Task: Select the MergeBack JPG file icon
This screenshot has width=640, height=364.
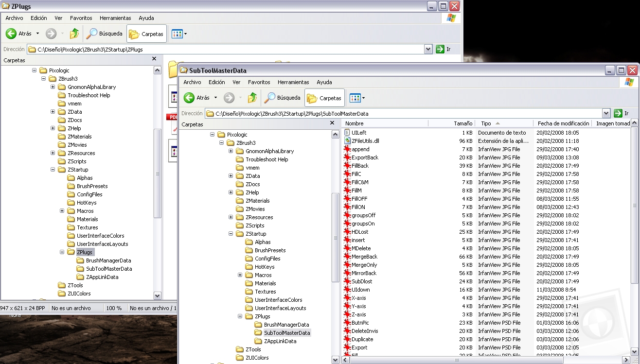Action: (x=347, y=256)
